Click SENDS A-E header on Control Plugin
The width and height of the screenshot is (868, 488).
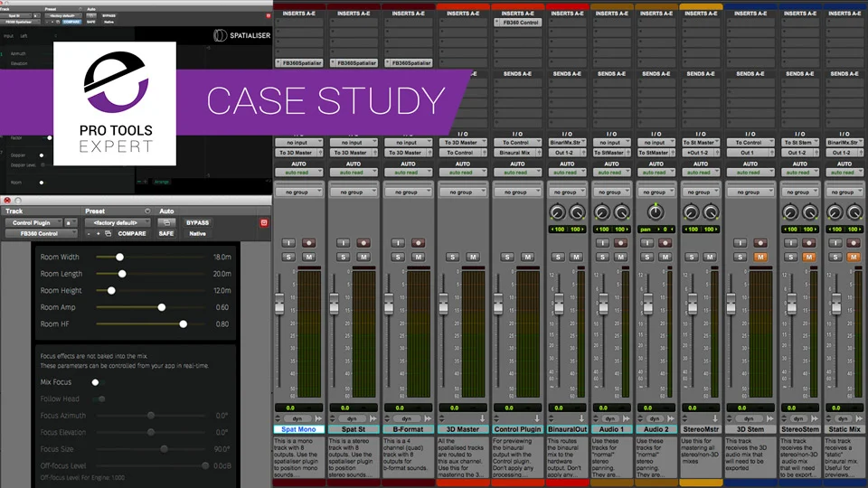517,73
